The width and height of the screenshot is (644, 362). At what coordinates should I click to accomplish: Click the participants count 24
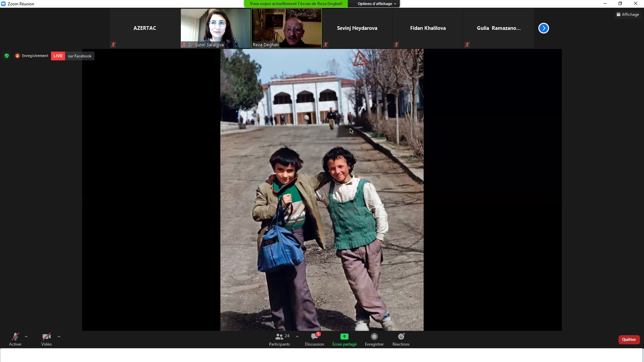pos(287,336)
